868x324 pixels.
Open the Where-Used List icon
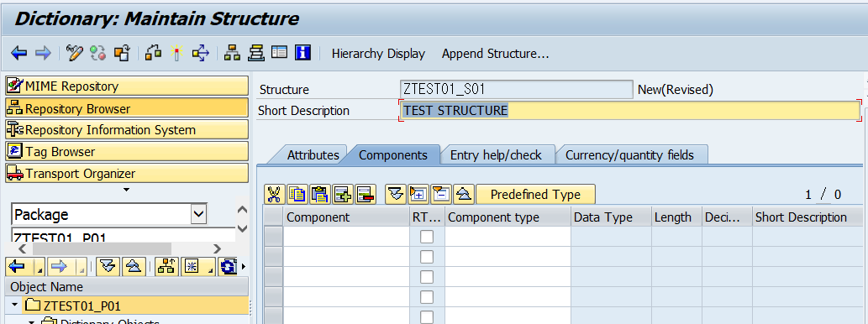click(200, 53)
